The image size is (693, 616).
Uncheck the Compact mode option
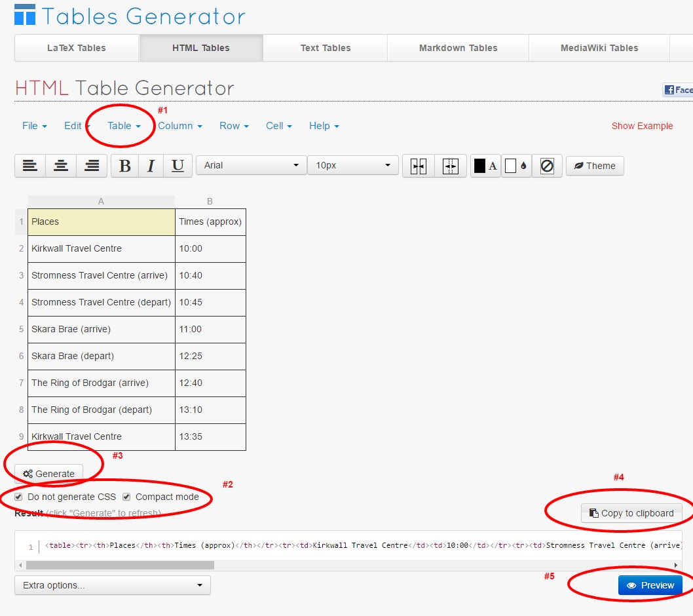pyautogui.click(x=126, y=497)
